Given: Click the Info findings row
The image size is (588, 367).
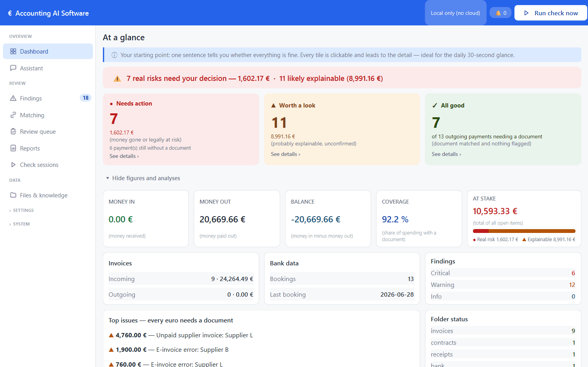Looking at the screenshot, I should 503,296.
